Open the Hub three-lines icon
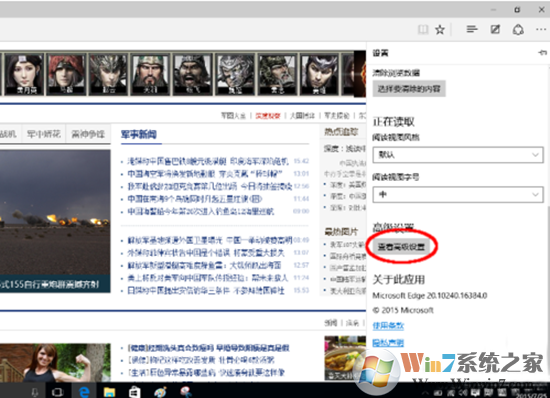This screenshot has height=398, width=550. click(x=472, y=29)
